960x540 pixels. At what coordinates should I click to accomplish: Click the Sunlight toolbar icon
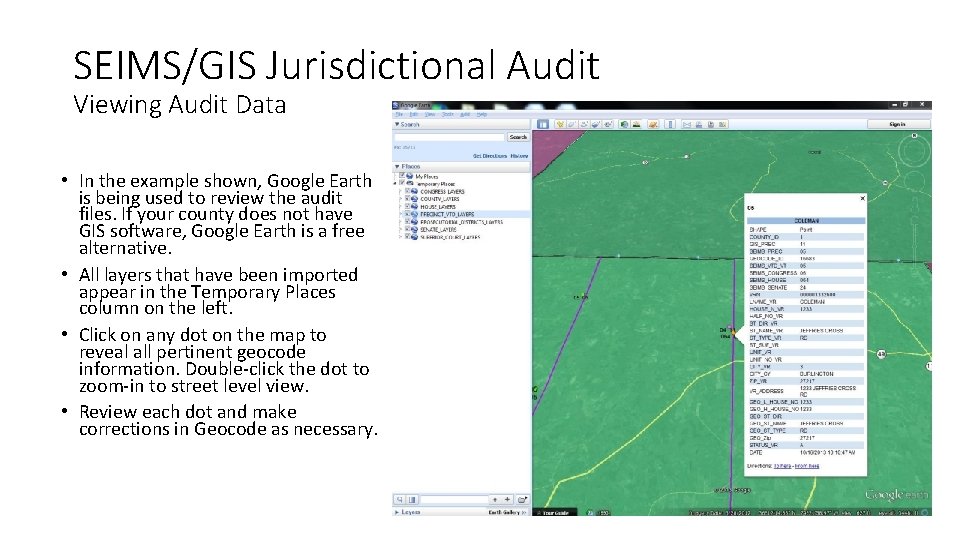(636, 124)
